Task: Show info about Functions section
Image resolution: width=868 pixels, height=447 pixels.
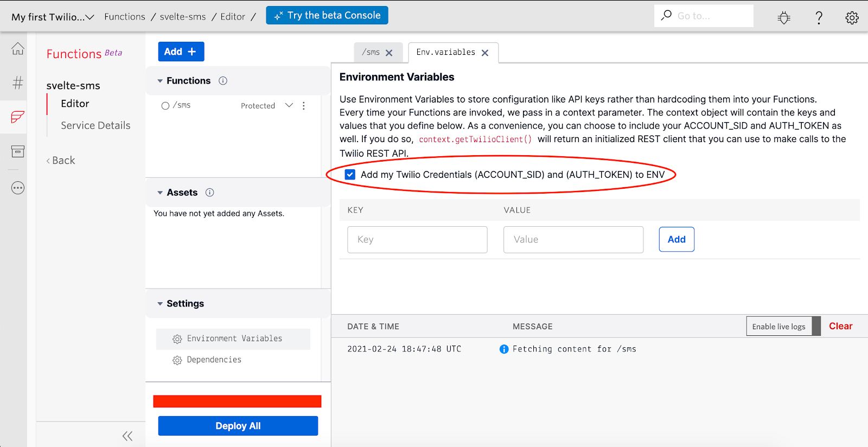Action: [223, 81]
